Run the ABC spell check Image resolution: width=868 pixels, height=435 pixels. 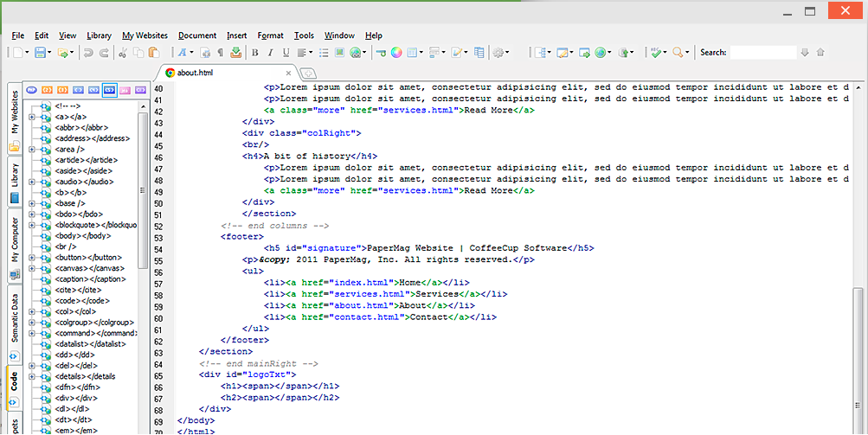point(656,53)
